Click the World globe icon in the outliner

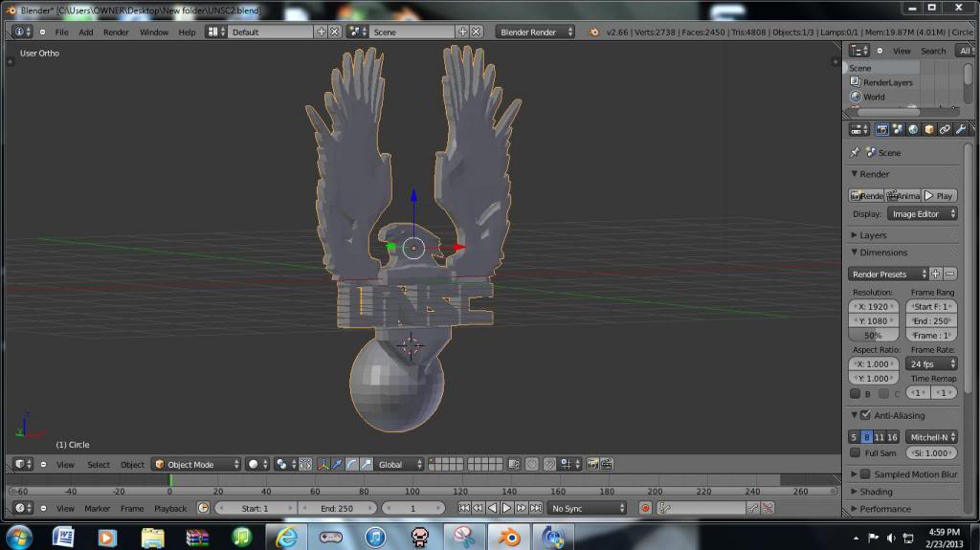tap(856, 97)
